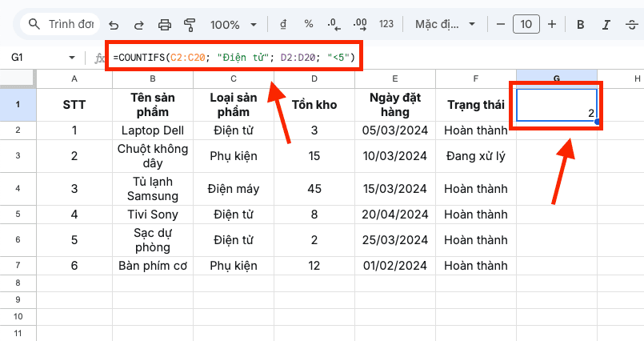644x341 pixels.
Task: Open the Name box dropdown arrow
Action: pyautogui.click(x=72, y=58)
